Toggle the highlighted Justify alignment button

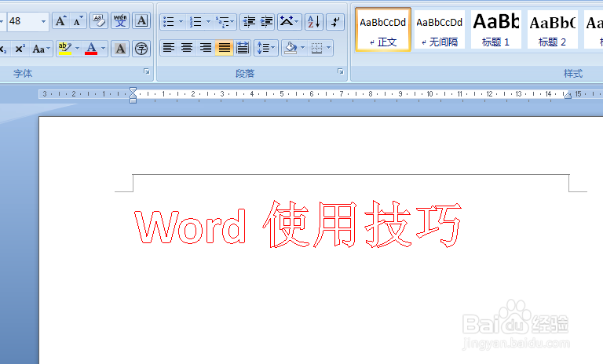tap(225, 48)
